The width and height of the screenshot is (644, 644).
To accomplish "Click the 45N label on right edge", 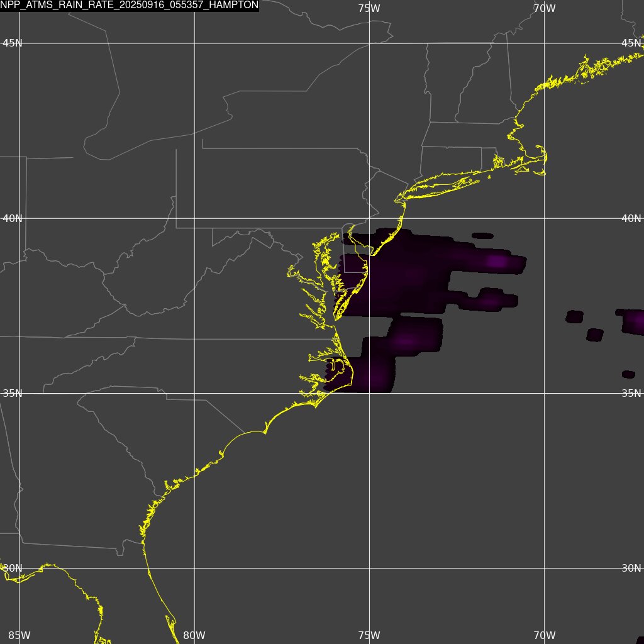I will [x=631, y=43].
